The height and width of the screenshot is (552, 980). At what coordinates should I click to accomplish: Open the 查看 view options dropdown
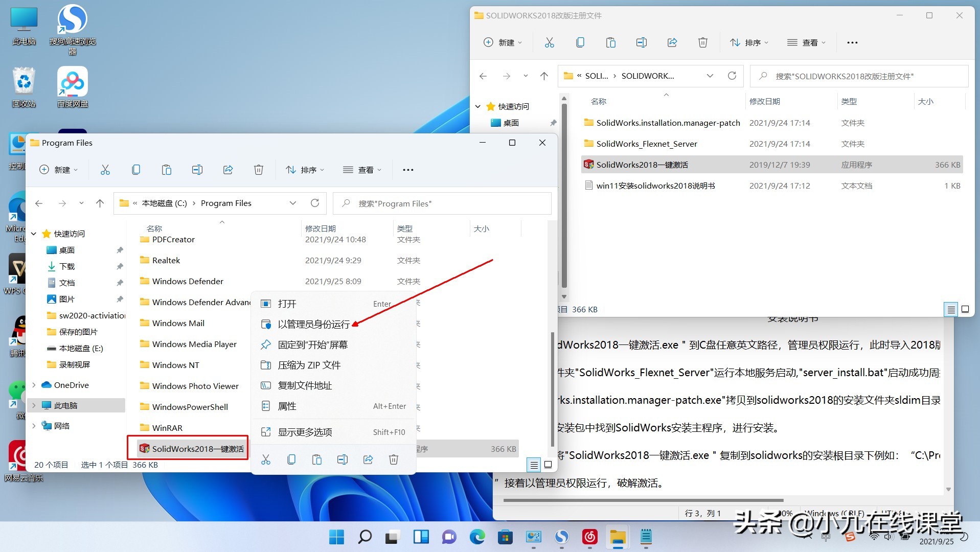tap(362, 170)
